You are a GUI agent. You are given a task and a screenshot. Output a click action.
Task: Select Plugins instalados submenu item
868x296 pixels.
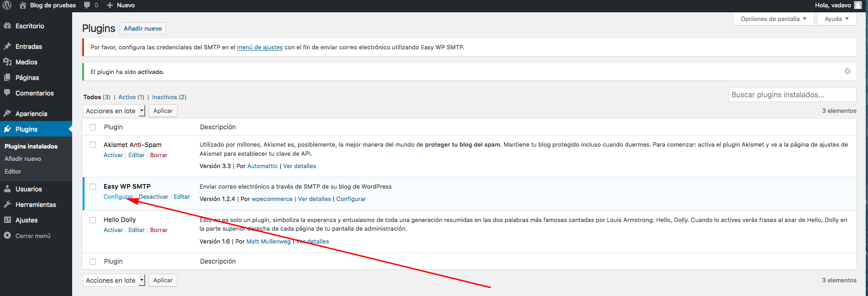31,146
